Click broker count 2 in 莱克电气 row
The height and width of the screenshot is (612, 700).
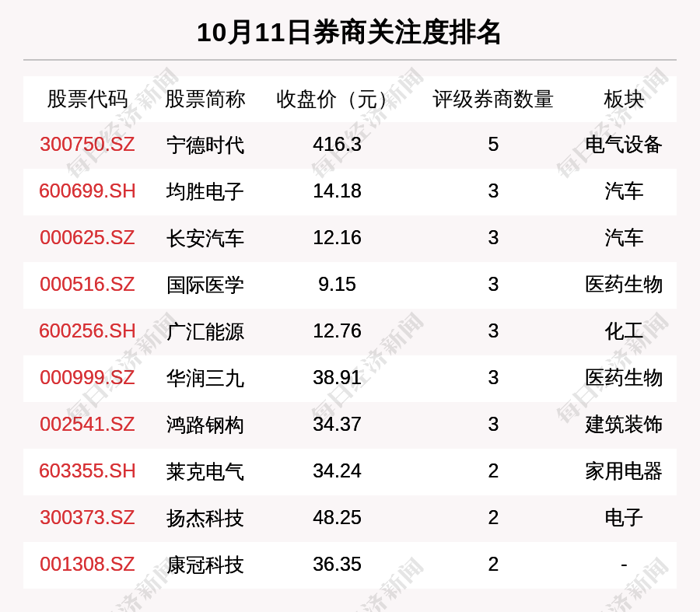[493, 471]
